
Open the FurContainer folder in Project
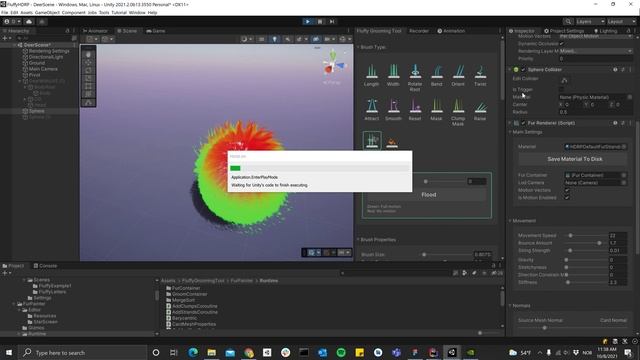point(186,288)
